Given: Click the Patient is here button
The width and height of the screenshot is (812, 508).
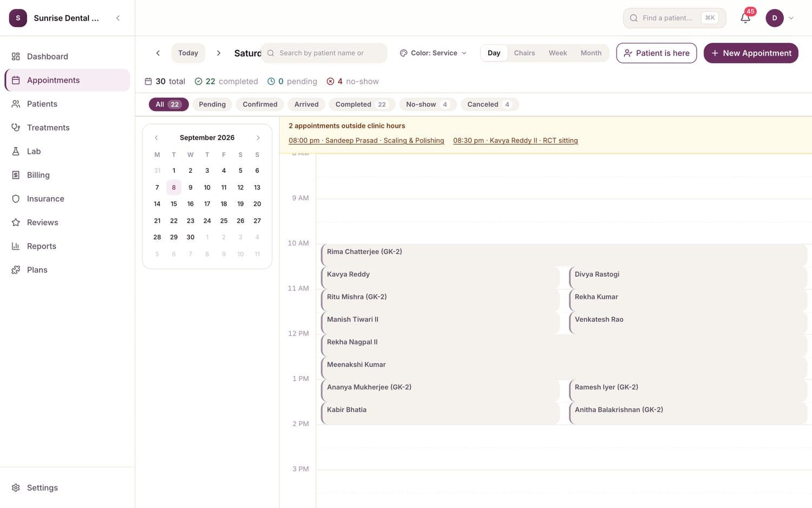Looking at the screenshot, I should click(657, 53).
